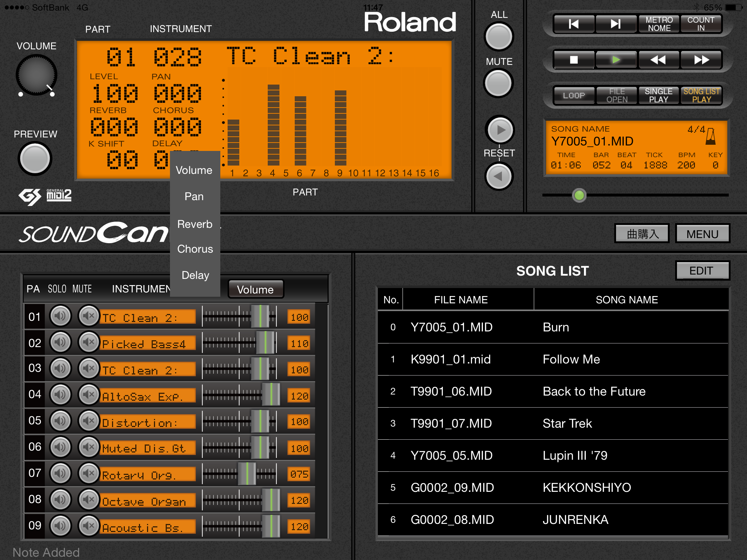Viewport: 747px width, 560px height.
Task: Switch to SINGLE PLAY mode
Action: pos(659,96)
